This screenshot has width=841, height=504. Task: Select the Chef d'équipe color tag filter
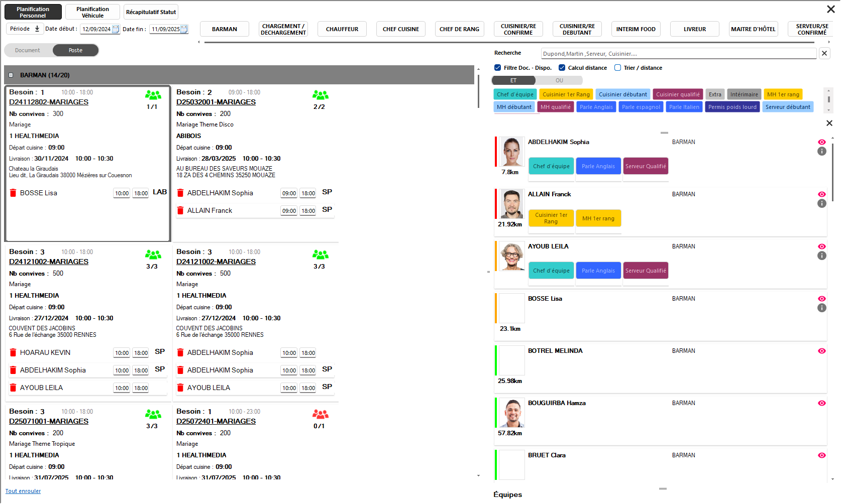pyautogui.click(x=515, y=94)
